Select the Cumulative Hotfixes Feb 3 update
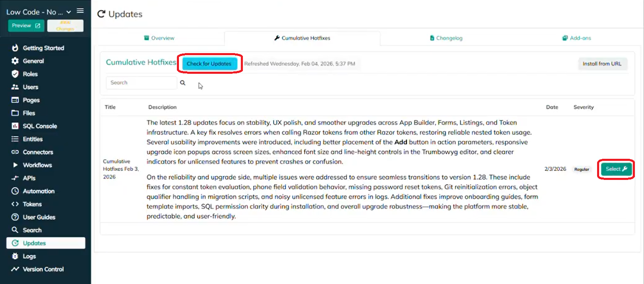The image size is (644, 284). pyautogui.click(x=616, y=169)
